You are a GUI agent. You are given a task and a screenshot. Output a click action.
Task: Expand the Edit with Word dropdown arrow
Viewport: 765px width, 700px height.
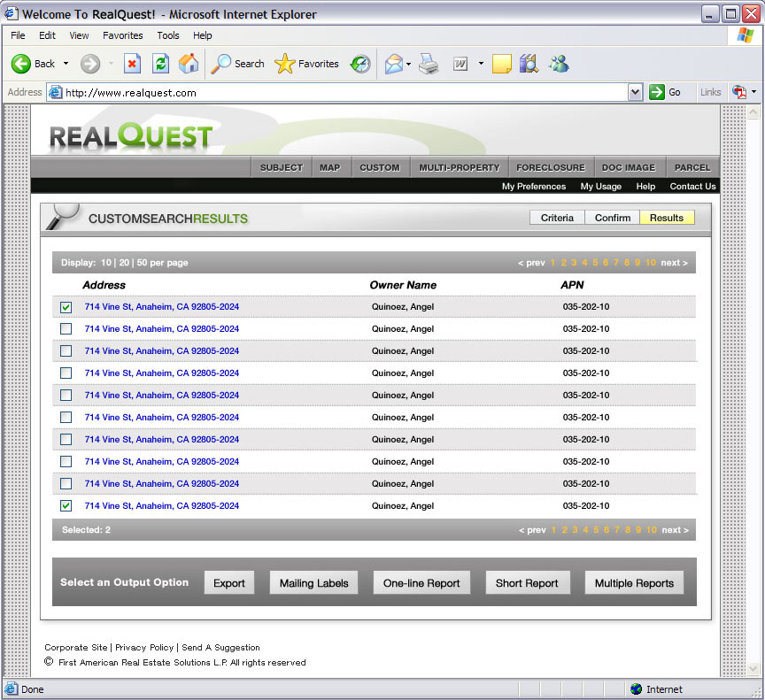(x=481, y=64)
